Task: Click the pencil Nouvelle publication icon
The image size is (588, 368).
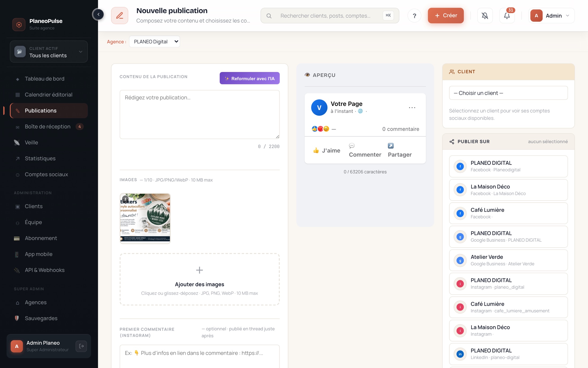Action: tap(119, 16)
